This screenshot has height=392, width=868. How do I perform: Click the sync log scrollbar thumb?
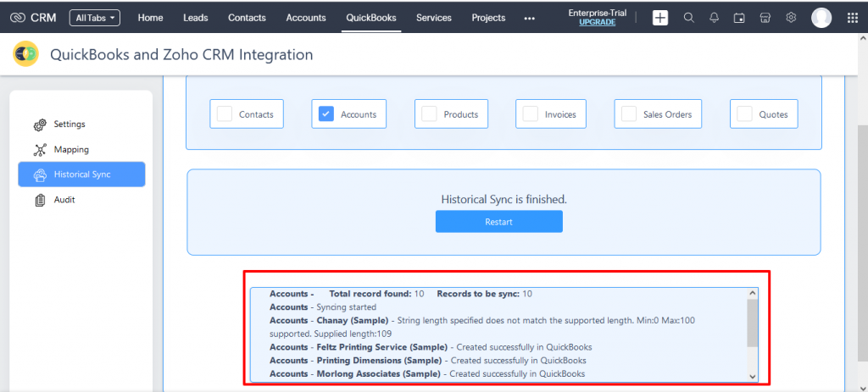(752, 323)
